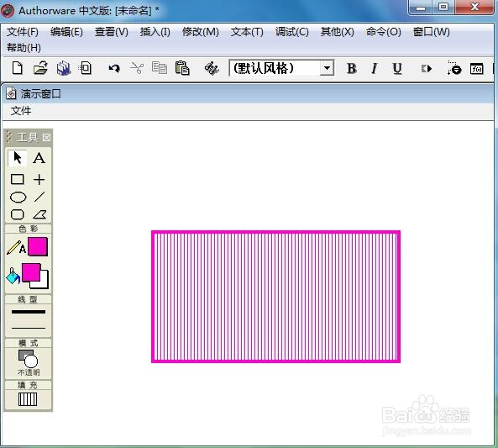Maximize the Authorware window
498x448 pixels.
(443, 8)
